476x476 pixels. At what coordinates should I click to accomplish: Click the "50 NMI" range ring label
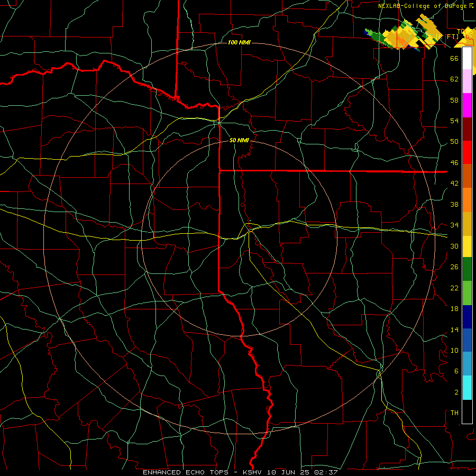239,140
